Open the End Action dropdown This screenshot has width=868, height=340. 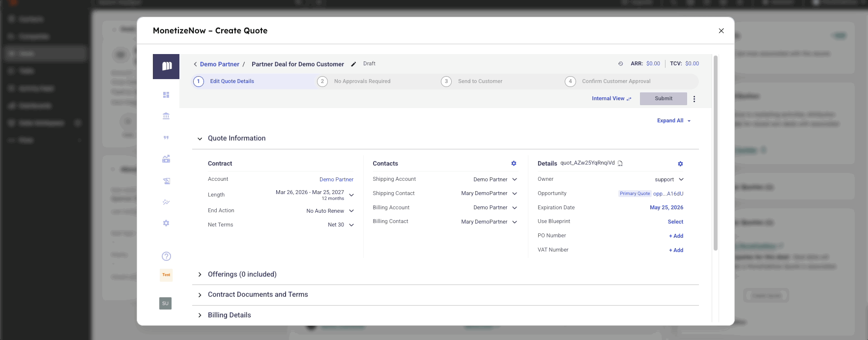coord(351,211)
